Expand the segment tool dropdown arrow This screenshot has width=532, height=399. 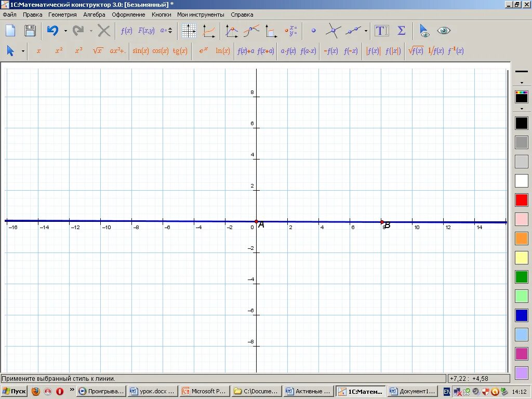(366, 31)
